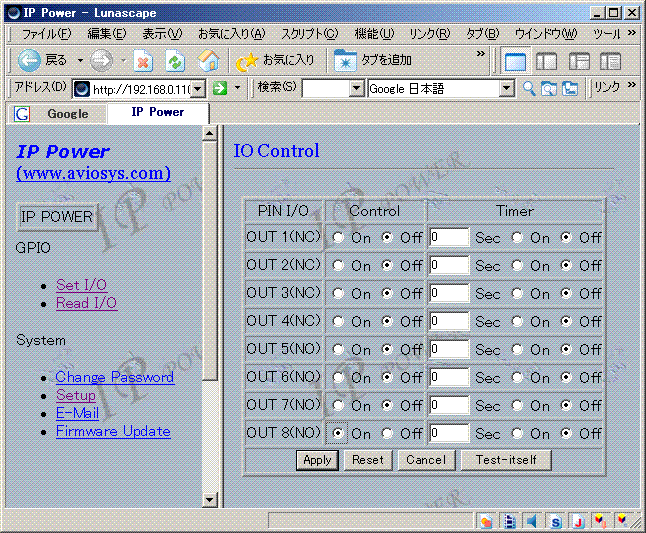Click the film strip status bar icon
The width and height of the screenshot is (646, 533).
pyautogui.click(x=510, y=521)
